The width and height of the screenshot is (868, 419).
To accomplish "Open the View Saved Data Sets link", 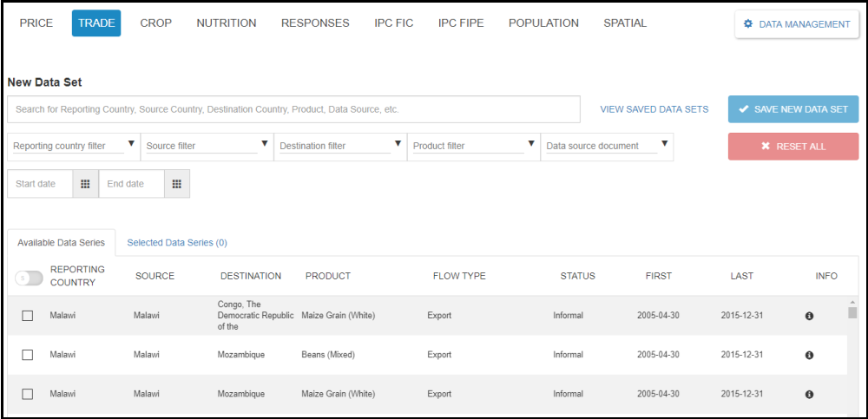I will (x=654, y=109).
